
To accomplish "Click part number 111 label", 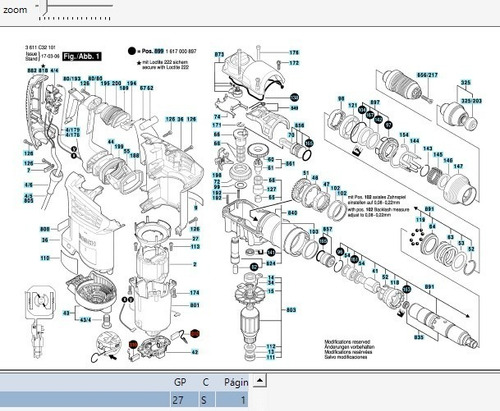I will pyautogui.click(x=271, y=357).
